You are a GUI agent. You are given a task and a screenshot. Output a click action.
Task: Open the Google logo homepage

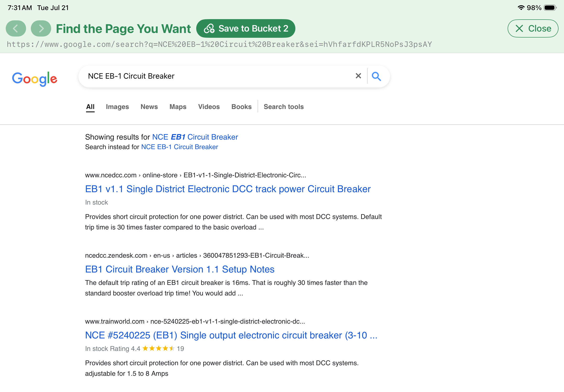click(x=35, y=79)
